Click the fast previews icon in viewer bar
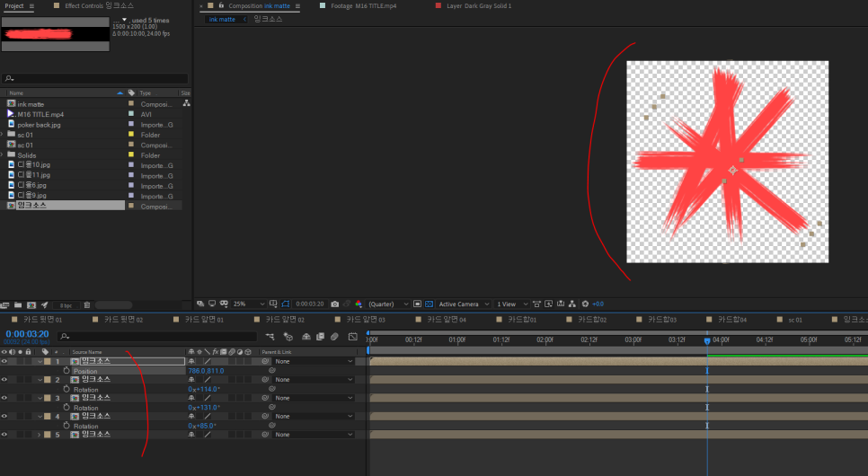 click(549, 304)
